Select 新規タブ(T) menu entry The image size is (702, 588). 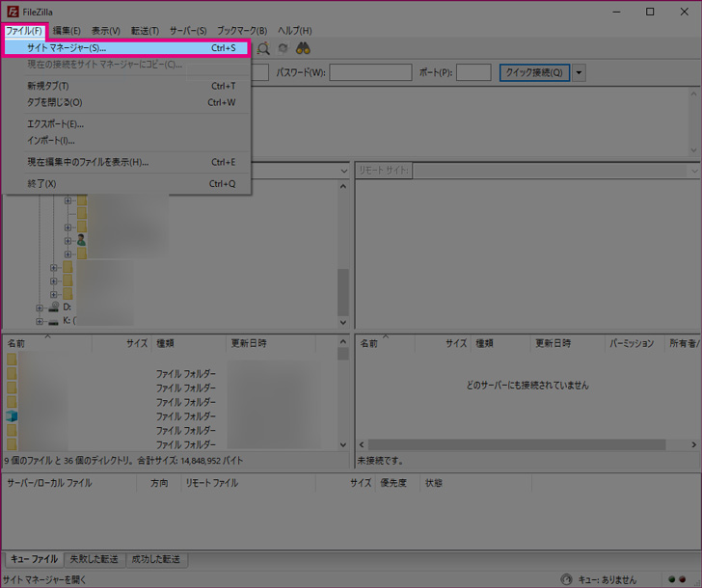(48, 86)
